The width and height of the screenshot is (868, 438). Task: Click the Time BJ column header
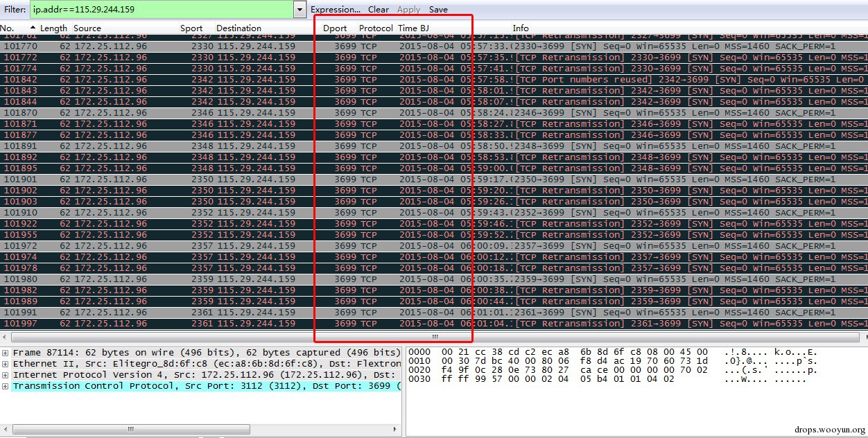point(413,28)
